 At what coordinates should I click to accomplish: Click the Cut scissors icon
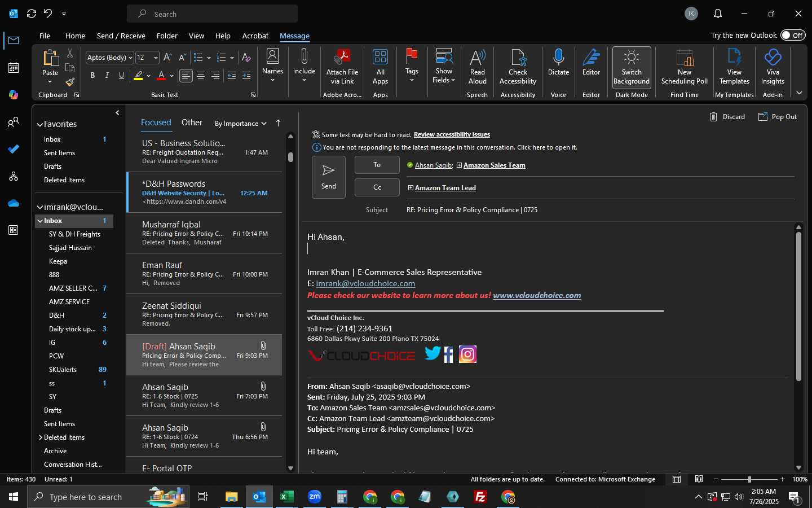point(70,53)
